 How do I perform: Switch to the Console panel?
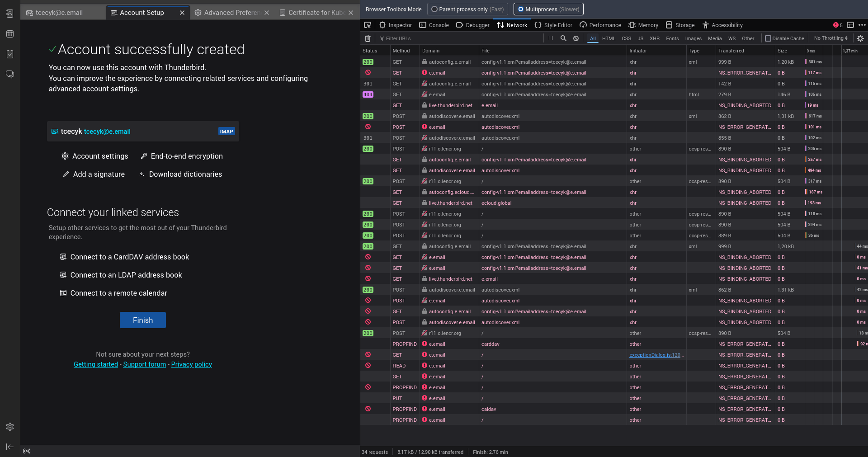tap(434, 25)
